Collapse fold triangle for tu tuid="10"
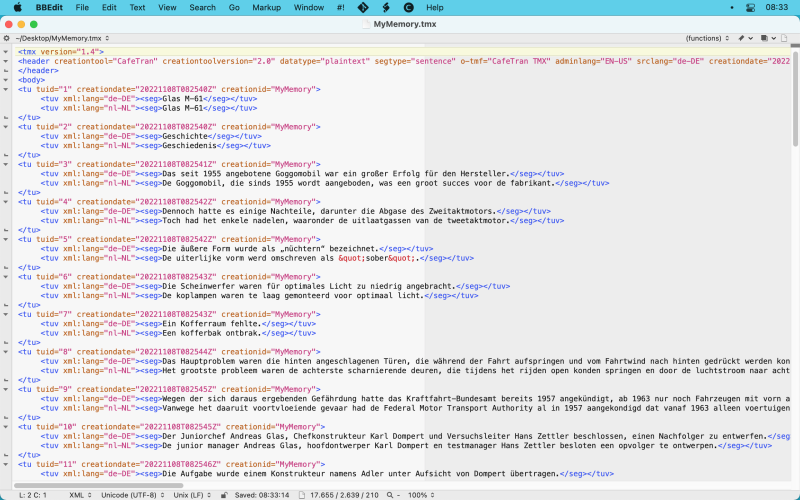The width and height of the screenshot is (800, 500). 6,427
